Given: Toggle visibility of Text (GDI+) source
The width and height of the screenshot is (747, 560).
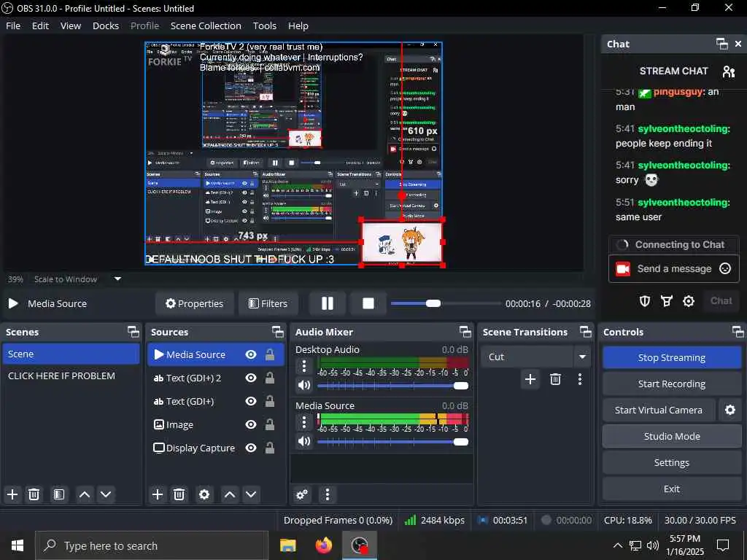Looking at the screenshot, I should 251,401.
